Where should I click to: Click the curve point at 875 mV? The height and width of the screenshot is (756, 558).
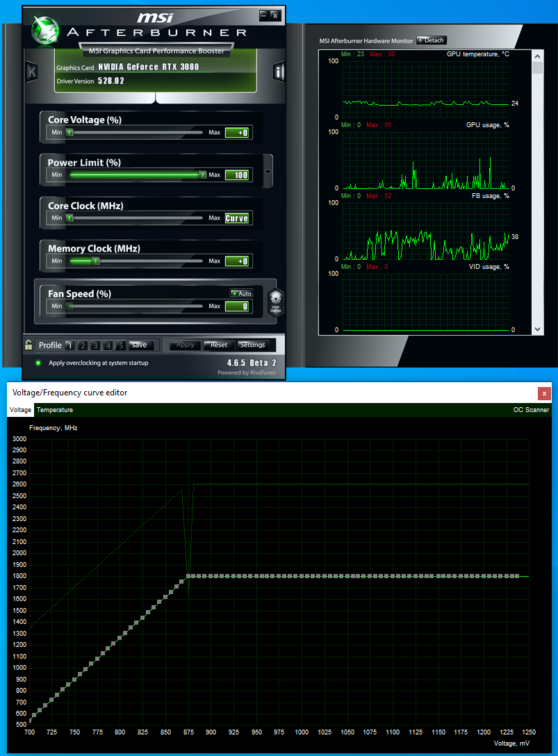(x=188, y=576)
